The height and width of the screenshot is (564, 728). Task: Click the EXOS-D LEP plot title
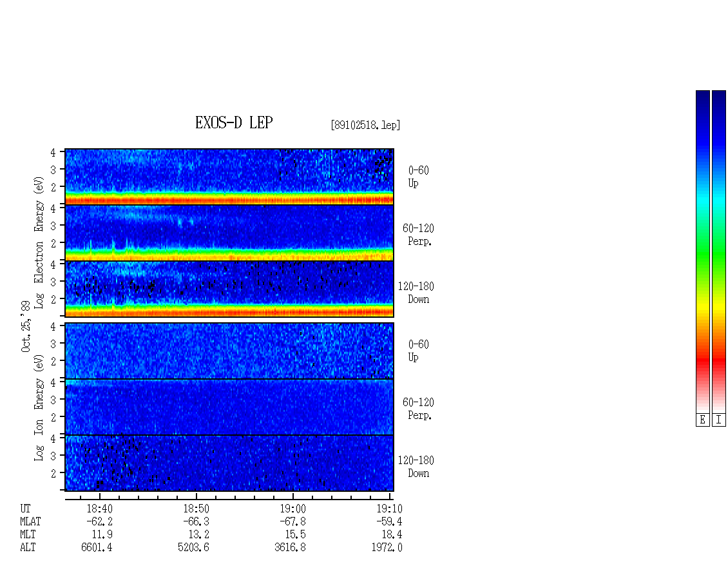(x=233, y=122)
